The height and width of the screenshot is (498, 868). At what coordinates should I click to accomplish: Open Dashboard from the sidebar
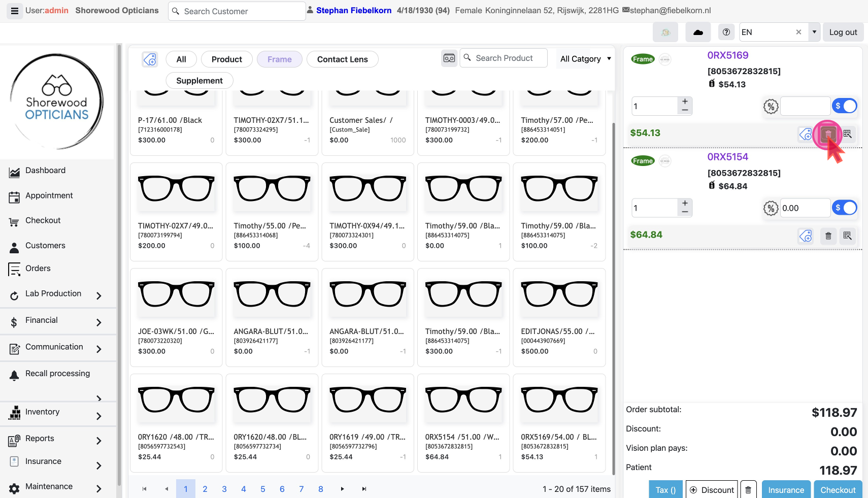pos(45,171)
